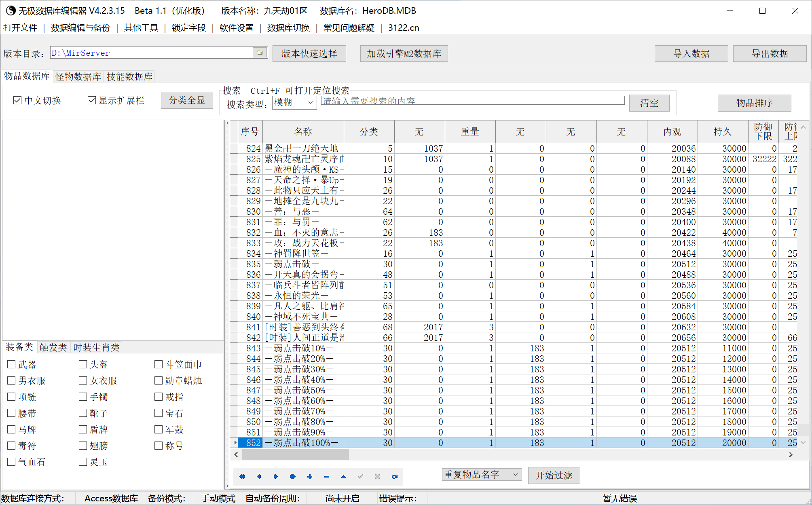Refresh data with circular arrow icon
This screenshot has width=812, height=505.
tap(395, 476)
